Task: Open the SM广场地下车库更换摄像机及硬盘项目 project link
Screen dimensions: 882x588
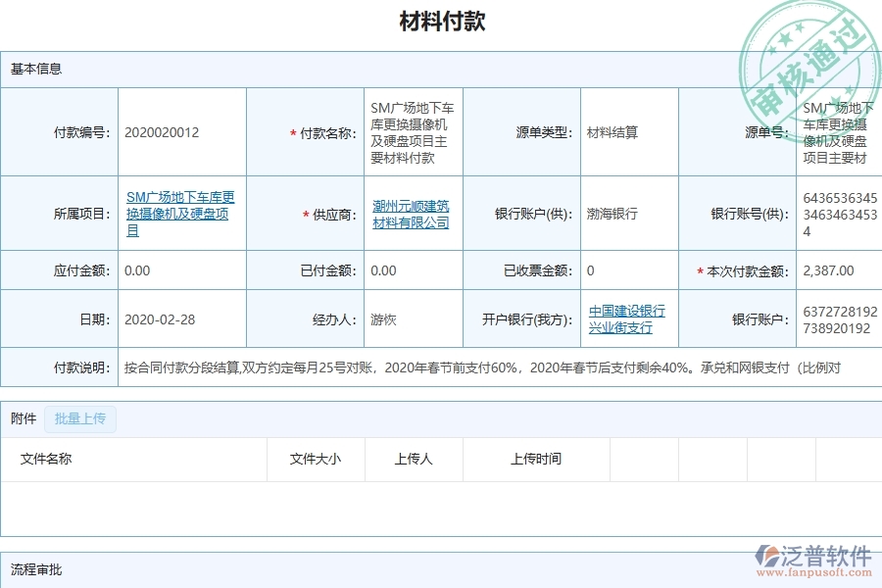Action: pyautogui.click(x=180, y=213)
